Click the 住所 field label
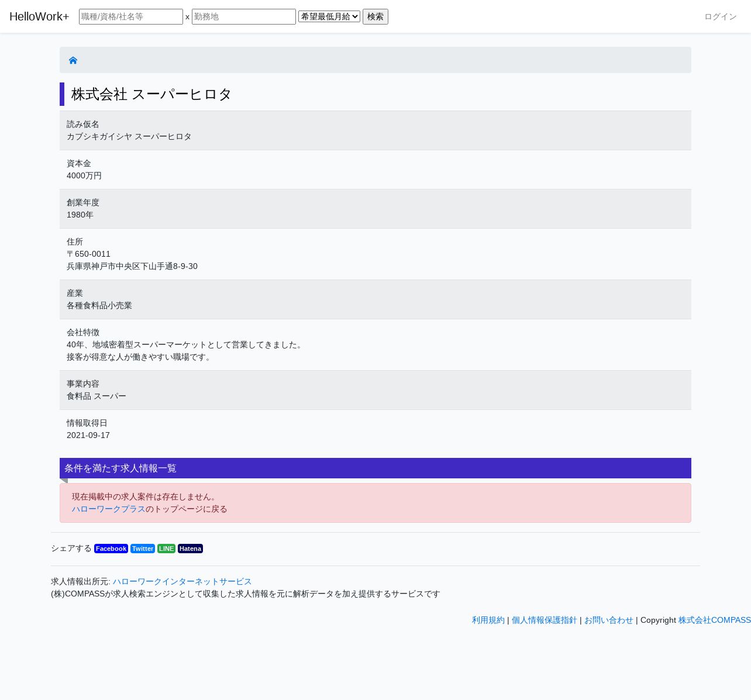Image resolution: width=751 pixels, height=700 pixels. coord(75,242)
